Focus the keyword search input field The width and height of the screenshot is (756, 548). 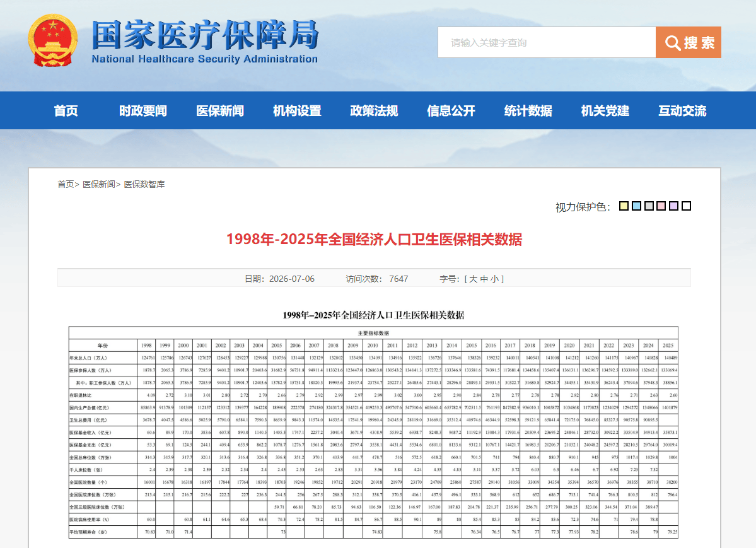[547, 42]
